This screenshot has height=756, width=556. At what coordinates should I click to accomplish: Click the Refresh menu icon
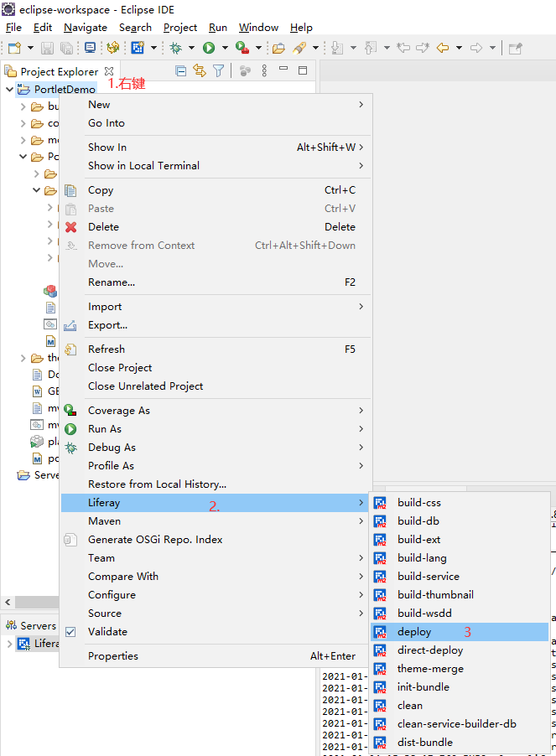tap(71, 350)
